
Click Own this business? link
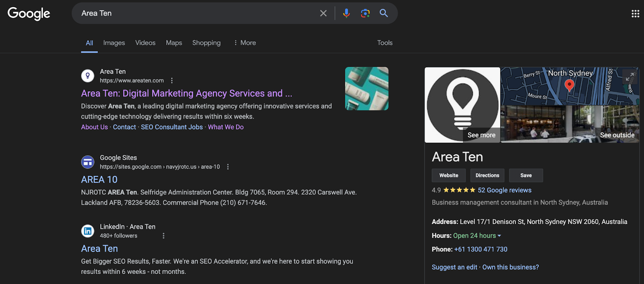pyautogui.click(x=510, y=267)
